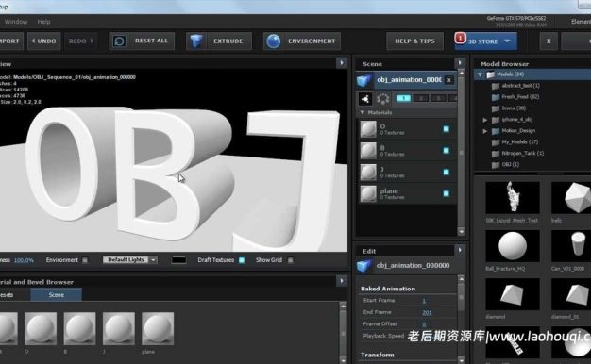
Task: Click the Nitrogen_Tank folder icon
Action: [x=496, y=154]
